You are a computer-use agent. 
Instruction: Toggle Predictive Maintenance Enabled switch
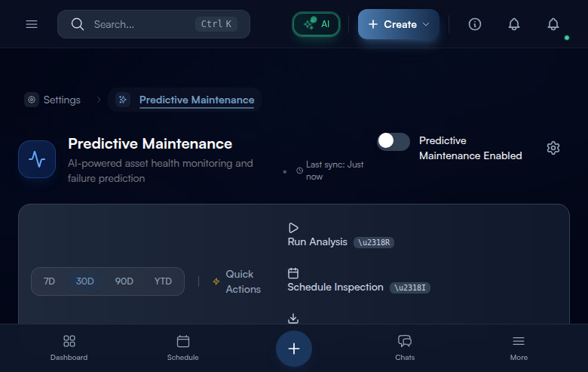click(394, 141)
